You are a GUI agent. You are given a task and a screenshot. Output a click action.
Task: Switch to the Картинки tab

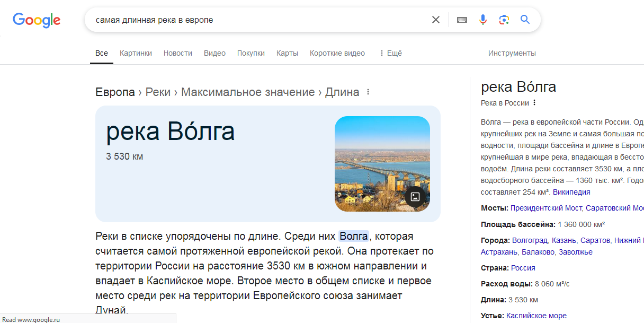point(136,53)
